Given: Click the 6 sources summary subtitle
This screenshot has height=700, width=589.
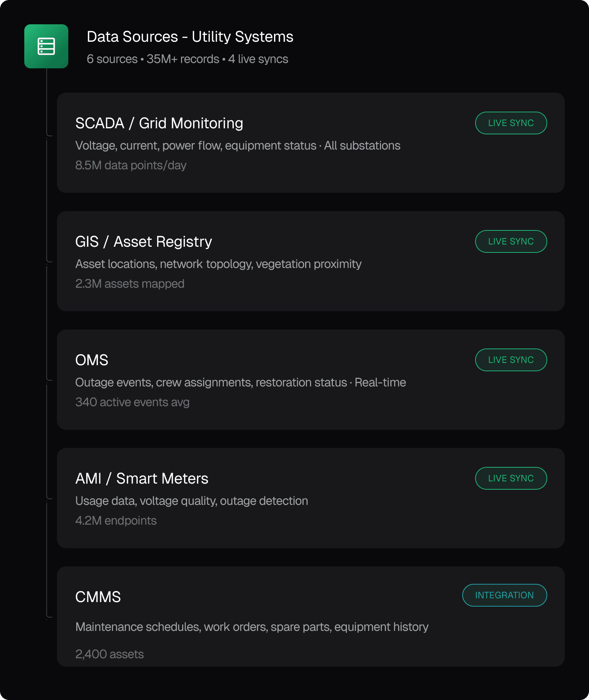Looking at the screenshot, I should click(x=187, y=59).
